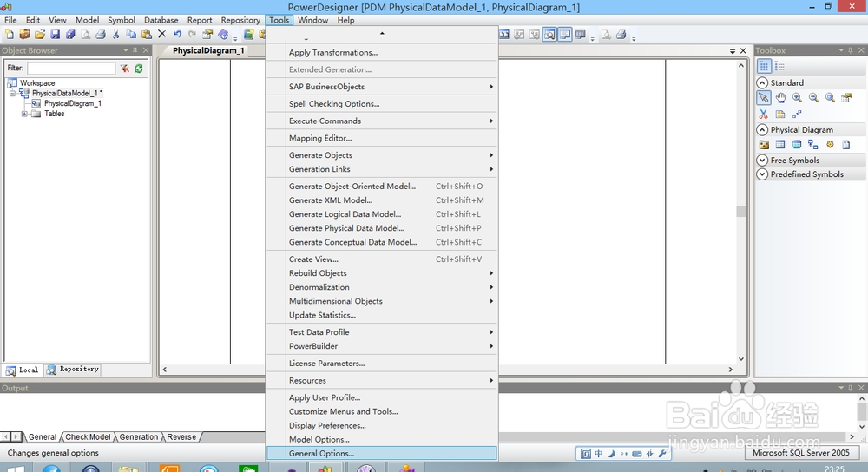Open Model Options menu entry
868x472 pixels.
[382, 439]
